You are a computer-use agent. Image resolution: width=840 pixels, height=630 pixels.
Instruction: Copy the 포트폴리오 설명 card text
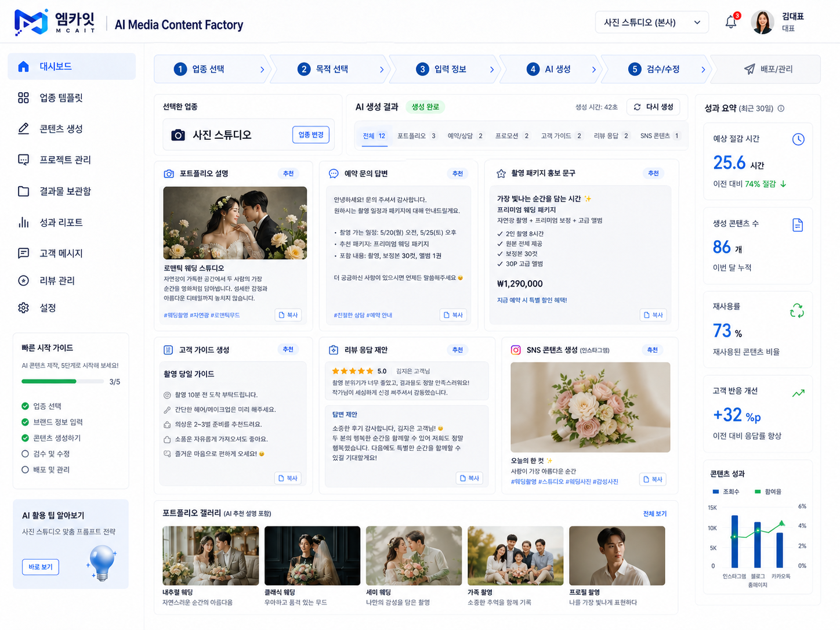[x=288, y=315]
